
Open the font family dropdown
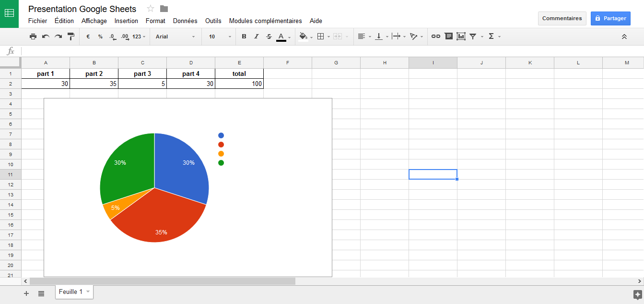tap(175, 36)
